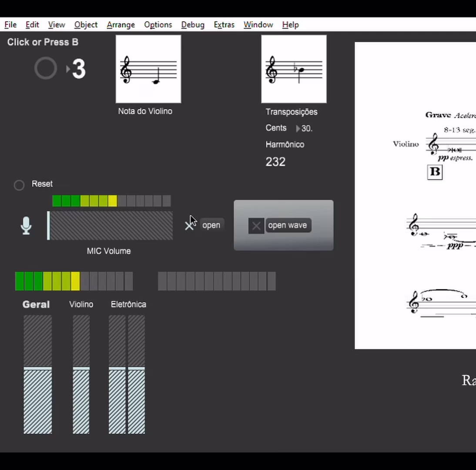
Task: Open the View menu
Action: pos(57,25)
